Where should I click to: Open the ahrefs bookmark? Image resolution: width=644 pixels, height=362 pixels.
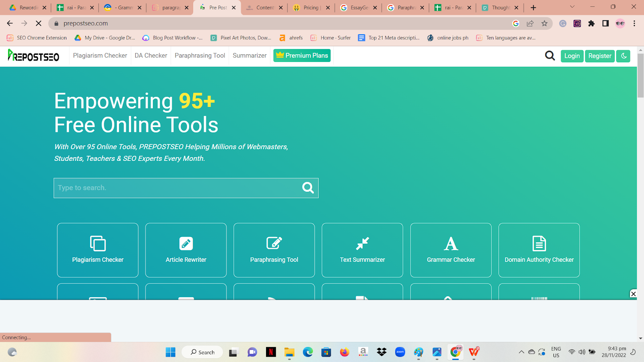[x=291, y=38]
